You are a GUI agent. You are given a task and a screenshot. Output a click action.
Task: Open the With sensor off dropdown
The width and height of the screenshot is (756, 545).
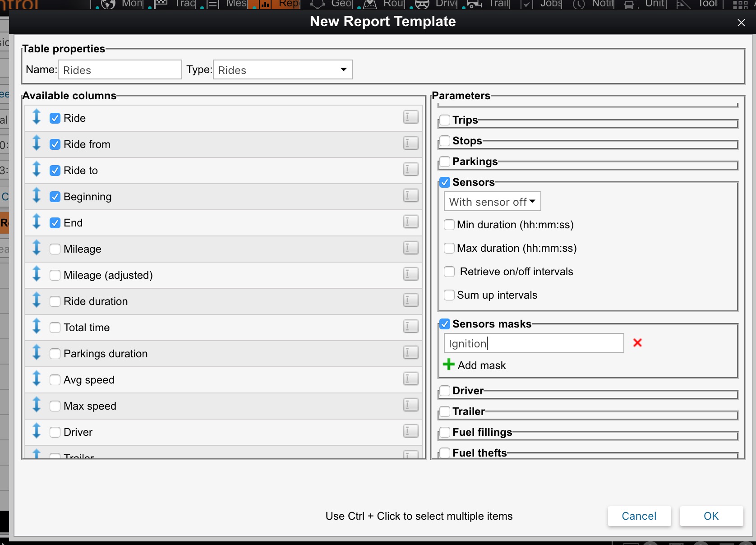pyautogui.click(x=492, y=202)
